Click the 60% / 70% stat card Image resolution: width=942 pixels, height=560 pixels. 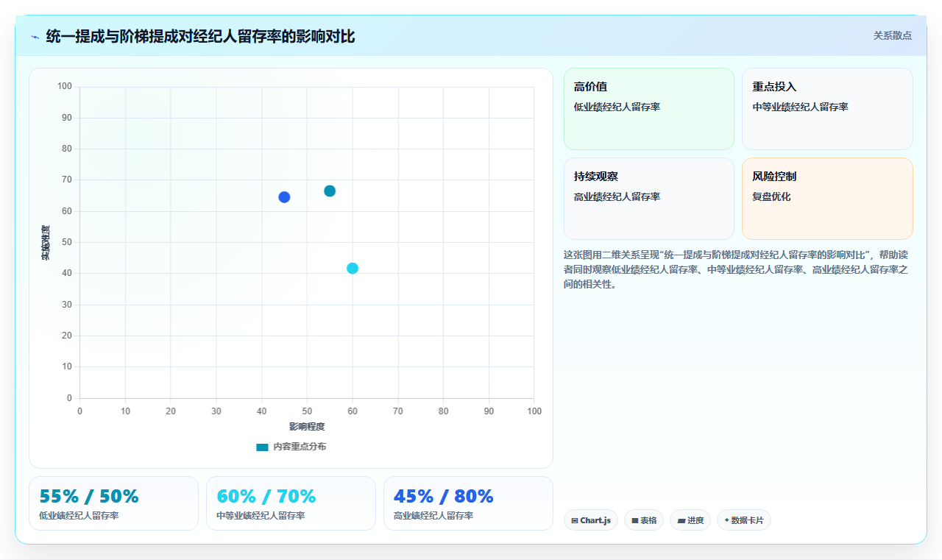291,503
